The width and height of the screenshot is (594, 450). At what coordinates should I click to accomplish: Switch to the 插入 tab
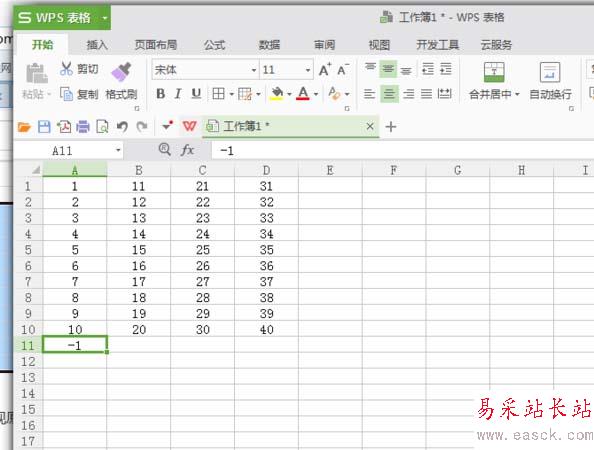click(97, 45)
